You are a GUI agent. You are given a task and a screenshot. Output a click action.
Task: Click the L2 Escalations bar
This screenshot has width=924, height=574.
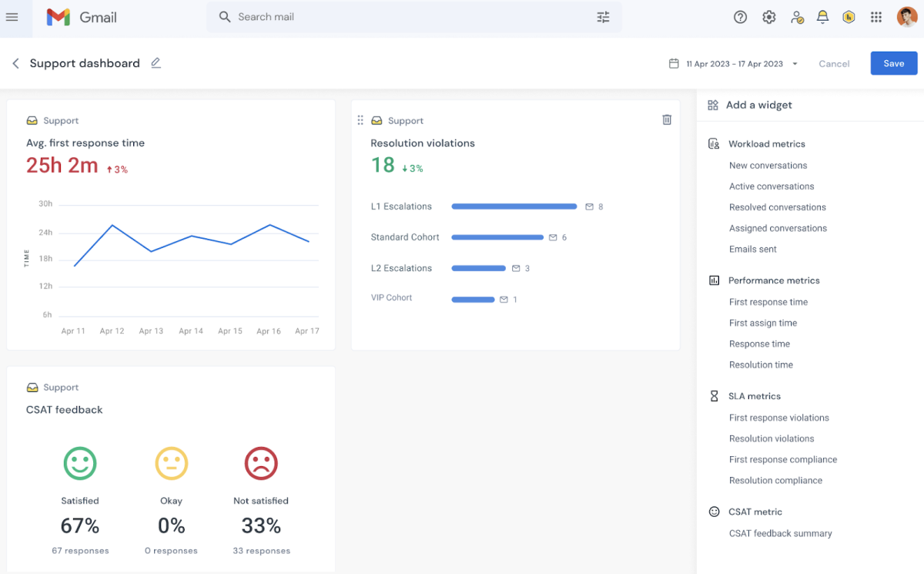[478, 268]
